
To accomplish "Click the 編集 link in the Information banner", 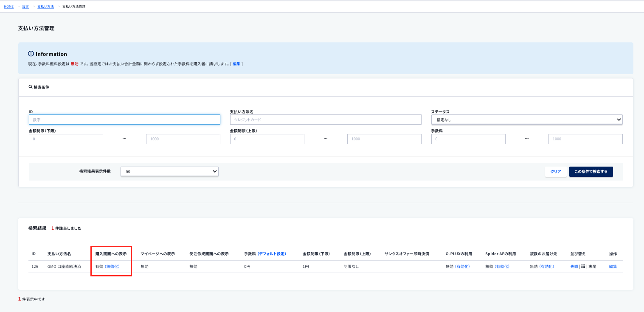I will click(236, 64).
